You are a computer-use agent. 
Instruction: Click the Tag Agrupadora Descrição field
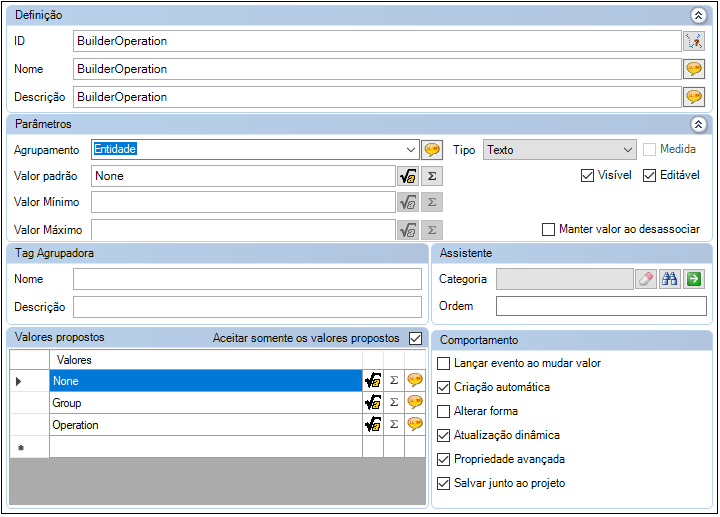point(248,307)
